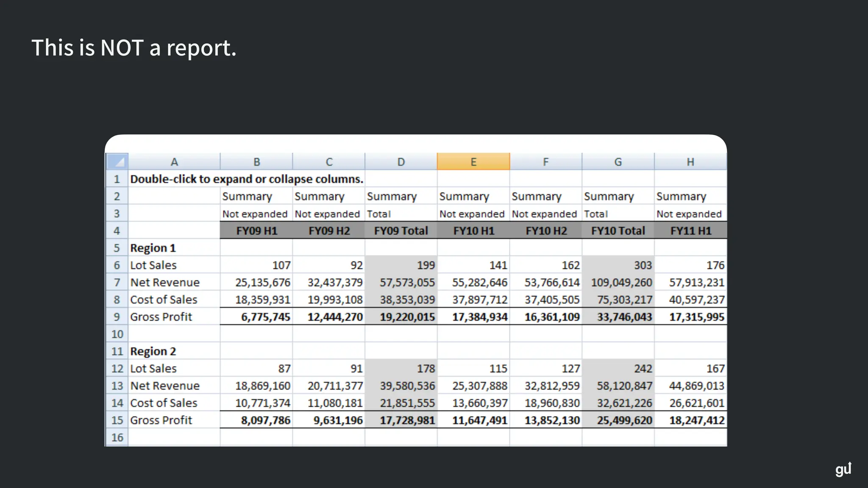Screen dimensions: 868x488
Task: Select row 15 header
Action: click(x=117, y=420)
